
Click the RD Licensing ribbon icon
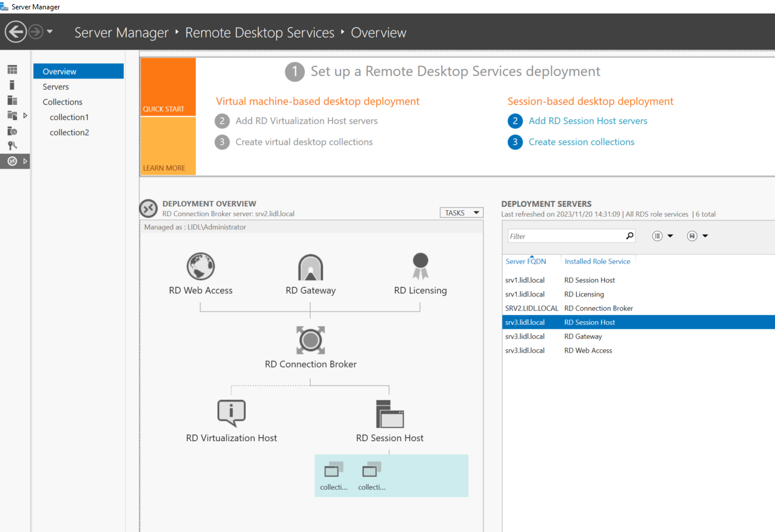[x=420, y=266]
